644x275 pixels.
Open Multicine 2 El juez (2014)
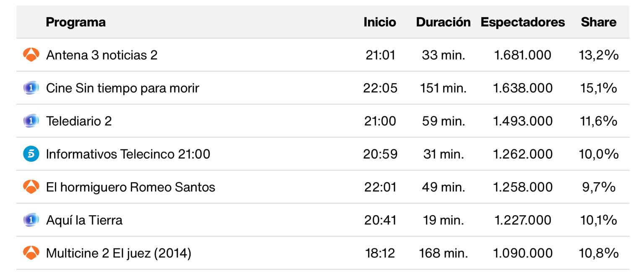coord(119,253)
